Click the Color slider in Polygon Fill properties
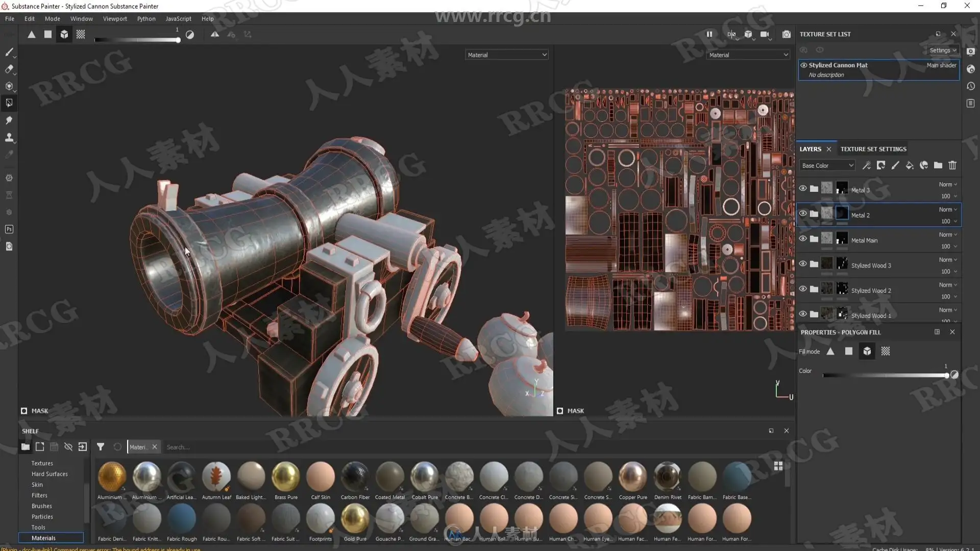 point(886,375)
